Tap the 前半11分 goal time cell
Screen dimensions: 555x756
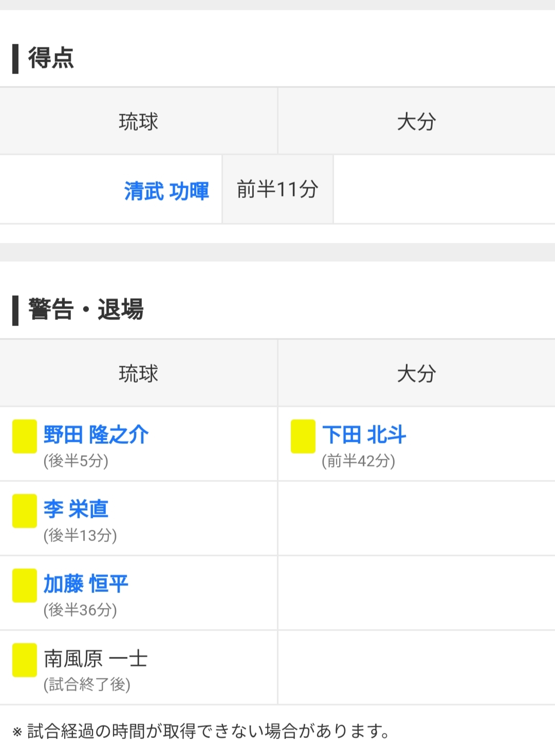(x=277, y=189)
